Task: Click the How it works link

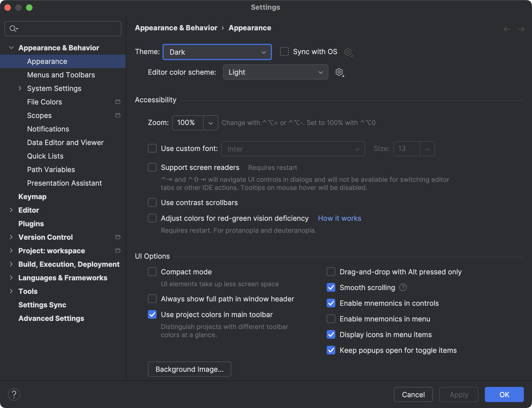Action: pyautogui.click(x=340, y=218)
